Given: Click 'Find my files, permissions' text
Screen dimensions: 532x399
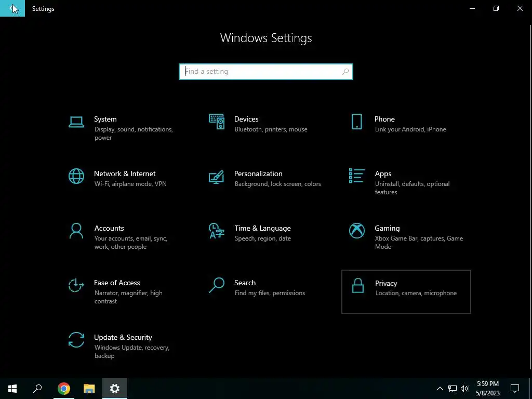Looking at the screenshot, I should click(270, 293).
